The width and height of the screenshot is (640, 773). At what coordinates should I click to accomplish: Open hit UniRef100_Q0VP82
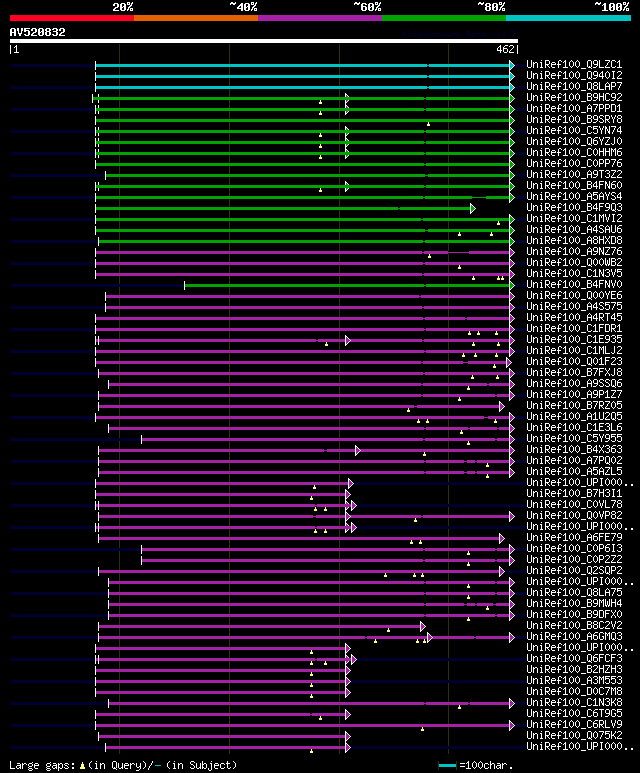[x=574, y=516]
